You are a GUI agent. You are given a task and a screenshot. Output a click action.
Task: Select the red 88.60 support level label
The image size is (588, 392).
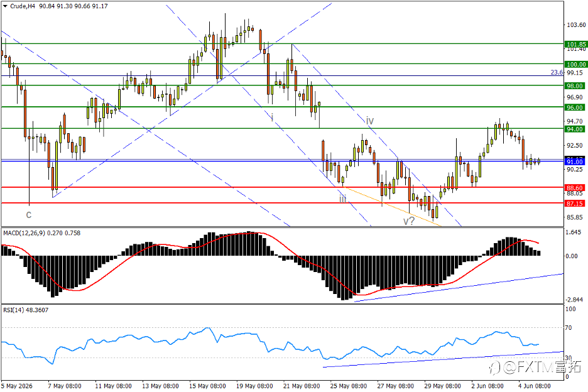point(575,188)
